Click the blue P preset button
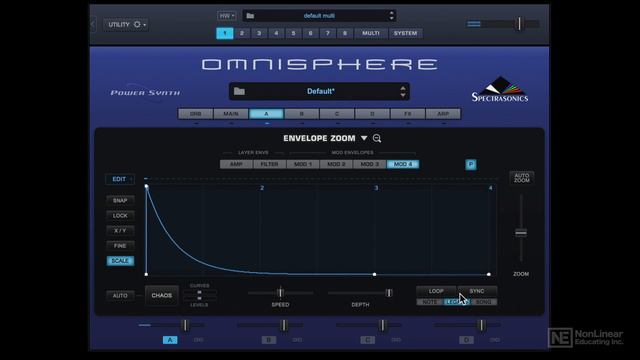The height and width of the screenshot is (360, 640). point(471,164)
